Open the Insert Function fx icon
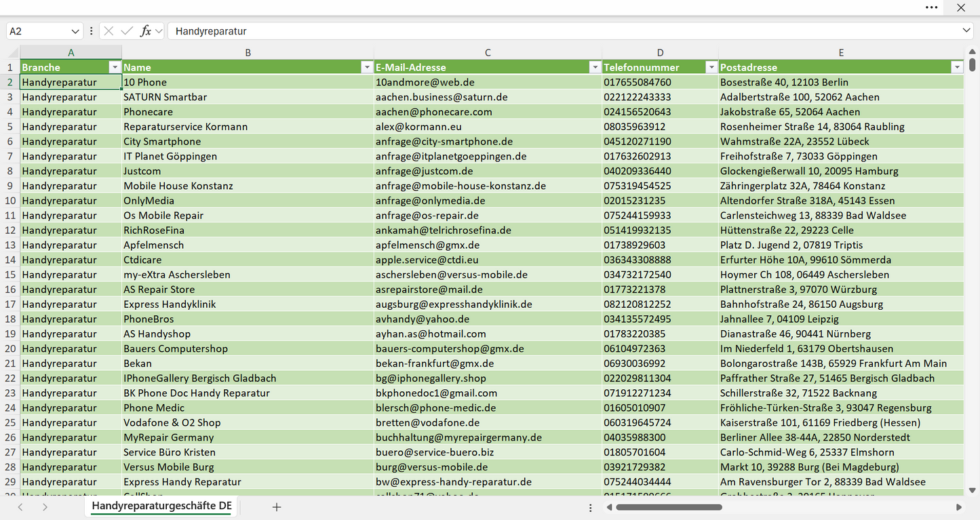The width and height of the screenshot is (980, 520). (145, 31)
